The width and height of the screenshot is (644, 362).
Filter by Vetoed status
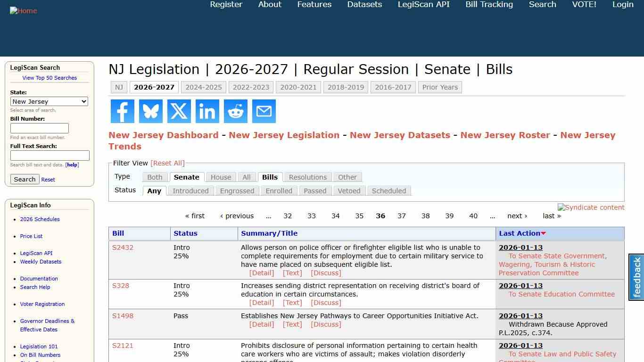[x=349, y=191]
